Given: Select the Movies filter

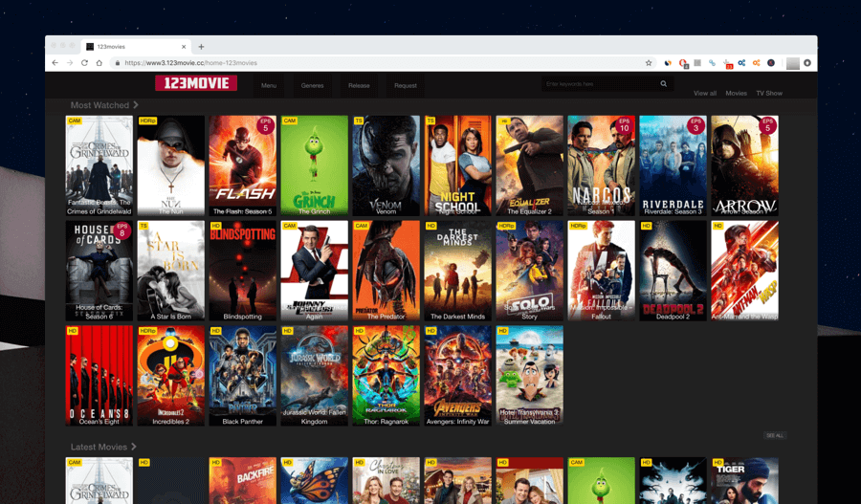Looking at the screenshot, I should [736, 94].
